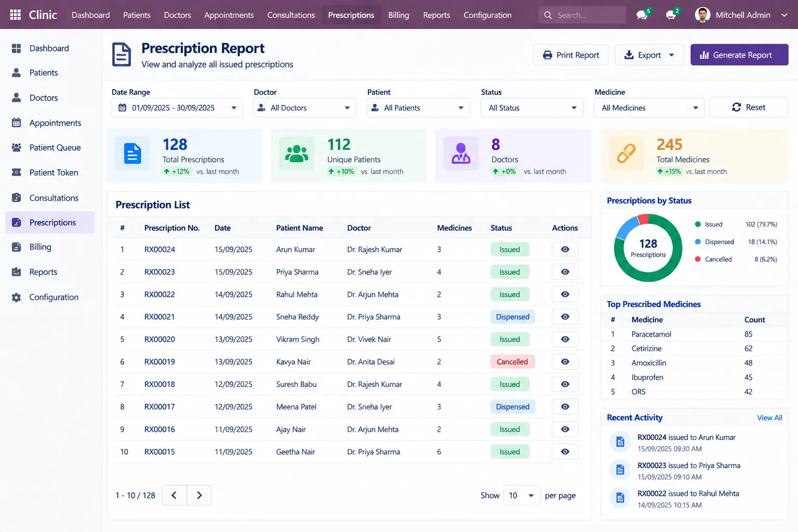This screenshot has width=798, height=532.
Task: Click the sidebar Patients person icon
Action: (x=17, y=73)
